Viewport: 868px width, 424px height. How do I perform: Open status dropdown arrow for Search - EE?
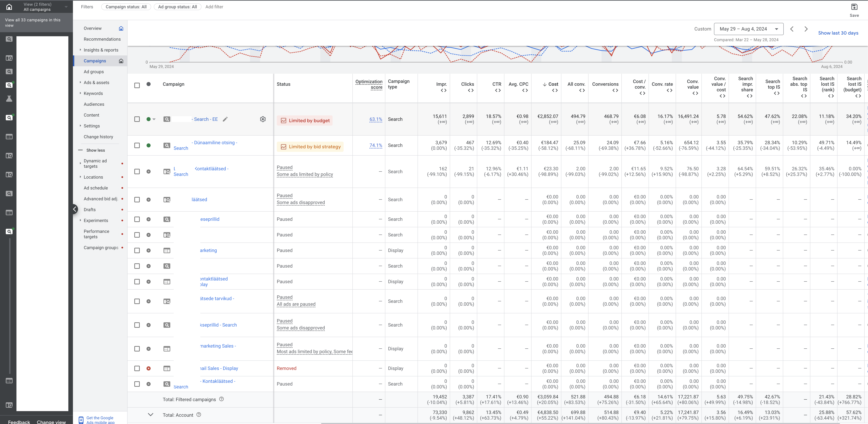point(154,119)
